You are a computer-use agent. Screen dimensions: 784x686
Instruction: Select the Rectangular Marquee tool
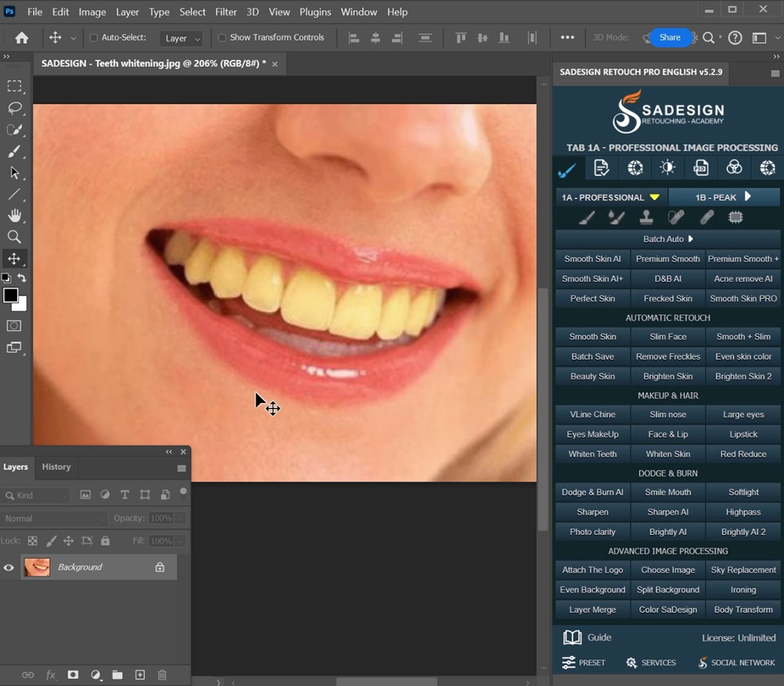coord(15,86)
